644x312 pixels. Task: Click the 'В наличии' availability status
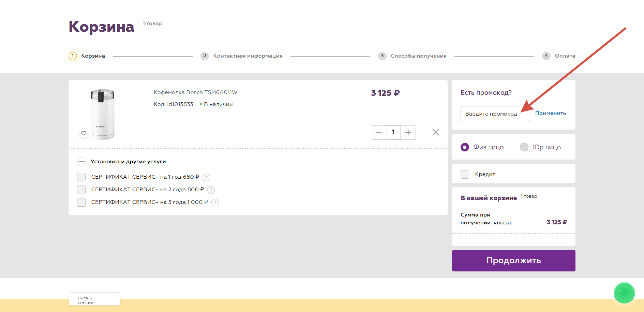click(x=218, y=104)
